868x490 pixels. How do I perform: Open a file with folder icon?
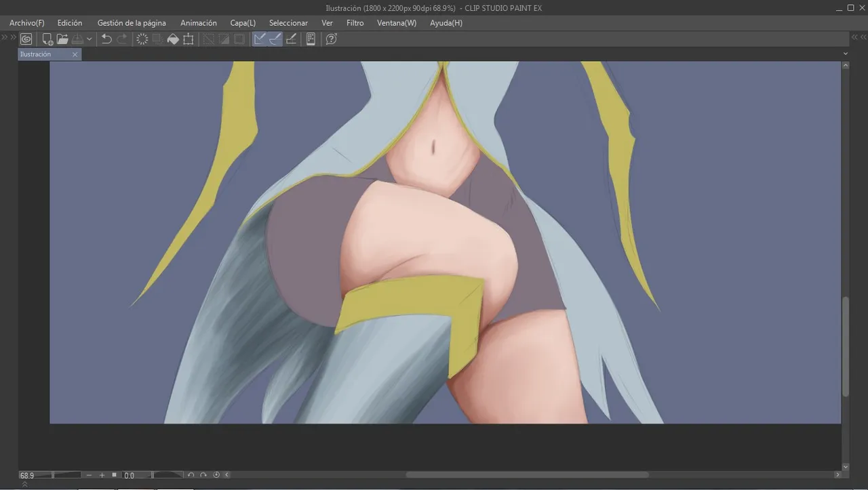click(62, 39)
